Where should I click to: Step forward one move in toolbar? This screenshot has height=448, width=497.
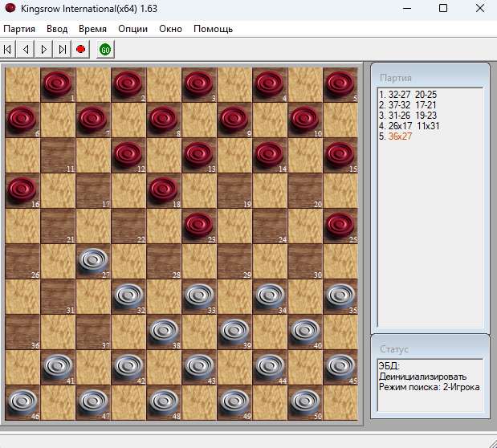[x=44, y=50]
